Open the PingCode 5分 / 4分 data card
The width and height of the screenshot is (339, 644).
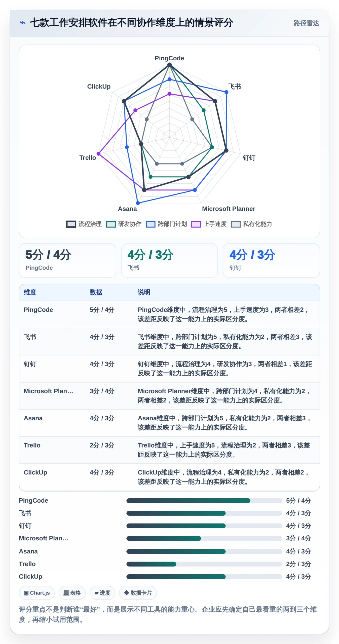coord(67,260)
